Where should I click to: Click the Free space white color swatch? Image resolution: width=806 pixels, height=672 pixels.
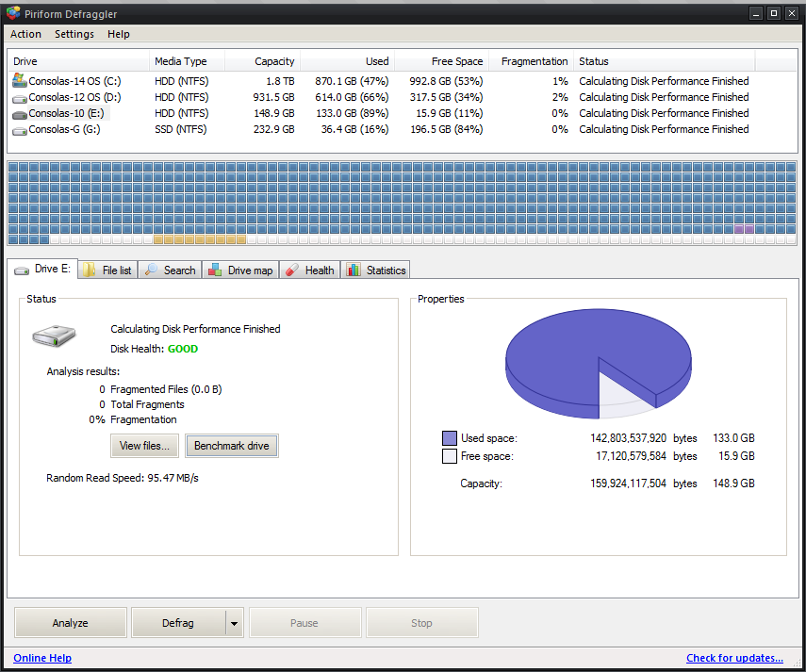[x=450, y=456]
